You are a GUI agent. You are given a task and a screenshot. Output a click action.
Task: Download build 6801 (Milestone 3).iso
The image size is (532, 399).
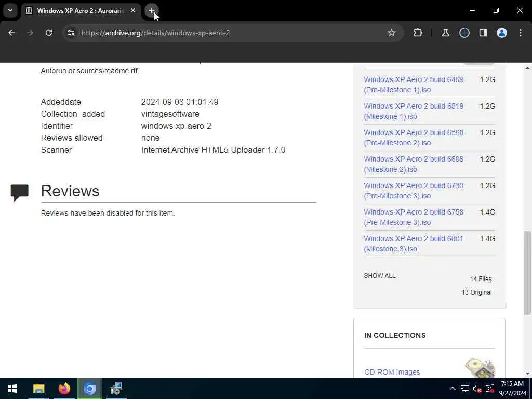(414, 244)
